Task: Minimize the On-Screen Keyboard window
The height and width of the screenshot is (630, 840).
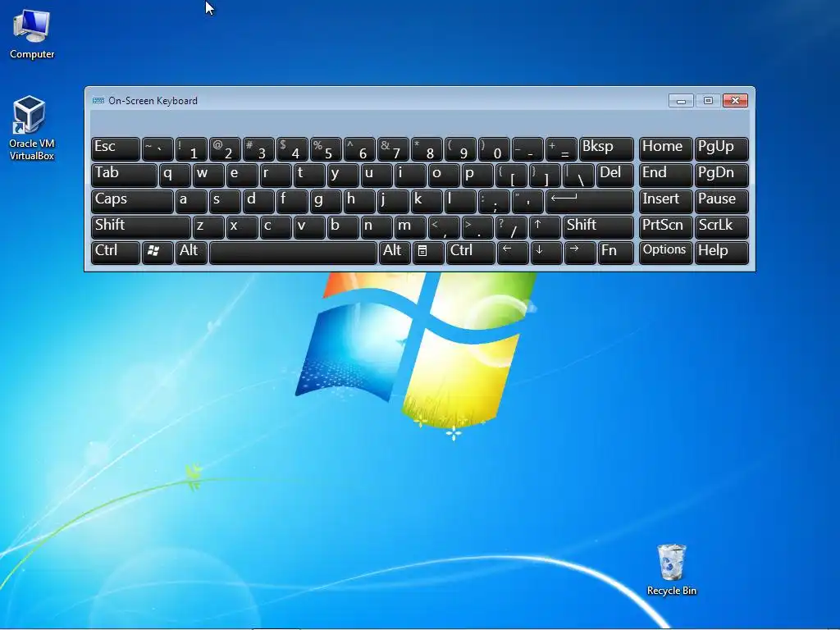Action: [x=681, y=101]
